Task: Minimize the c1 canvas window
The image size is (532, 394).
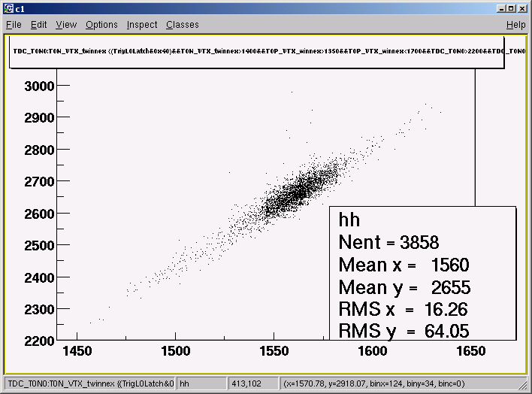Action: coord(500,8)
